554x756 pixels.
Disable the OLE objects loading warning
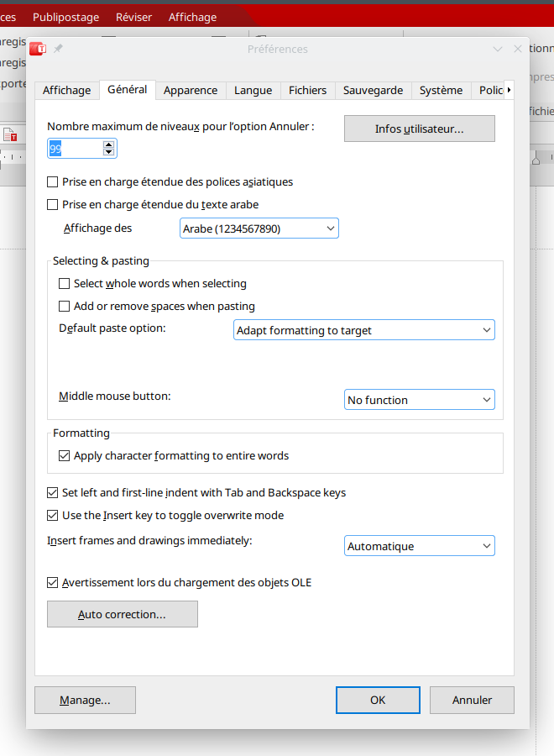(53, 582)
